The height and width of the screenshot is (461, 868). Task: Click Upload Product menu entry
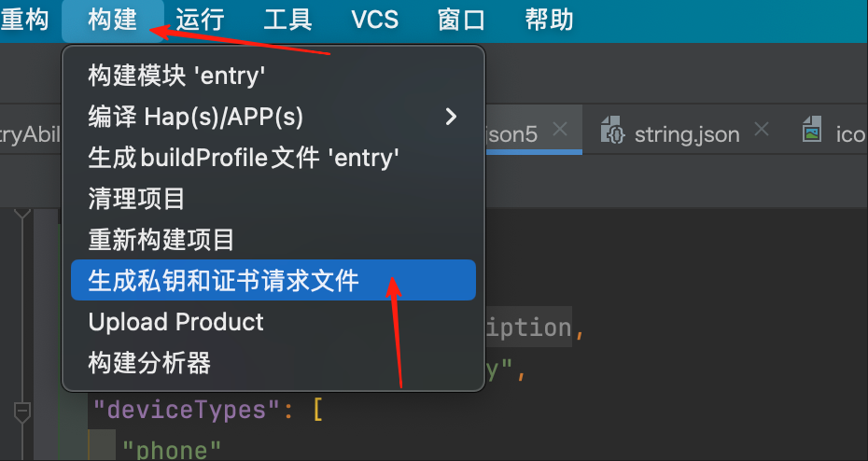click(x=176, y=322)
